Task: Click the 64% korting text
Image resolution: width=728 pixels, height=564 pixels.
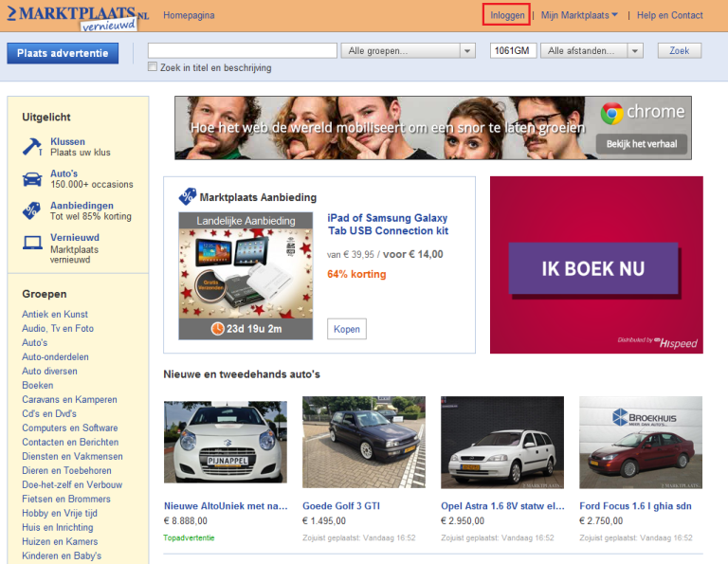Action: 356,274
